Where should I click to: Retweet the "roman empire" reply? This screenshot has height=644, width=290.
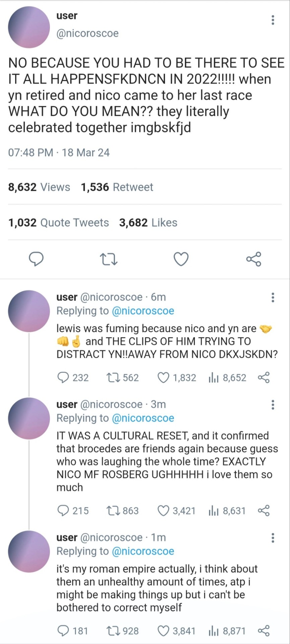[112, 631]
